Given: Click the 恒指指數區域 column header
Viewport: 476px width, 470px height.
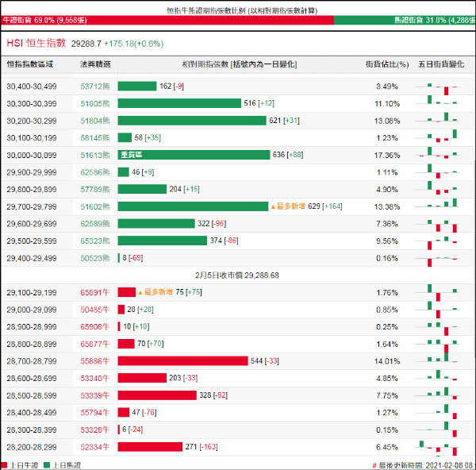Looking at the screenshot, I should pyautogui.click(x=30, y=64).
